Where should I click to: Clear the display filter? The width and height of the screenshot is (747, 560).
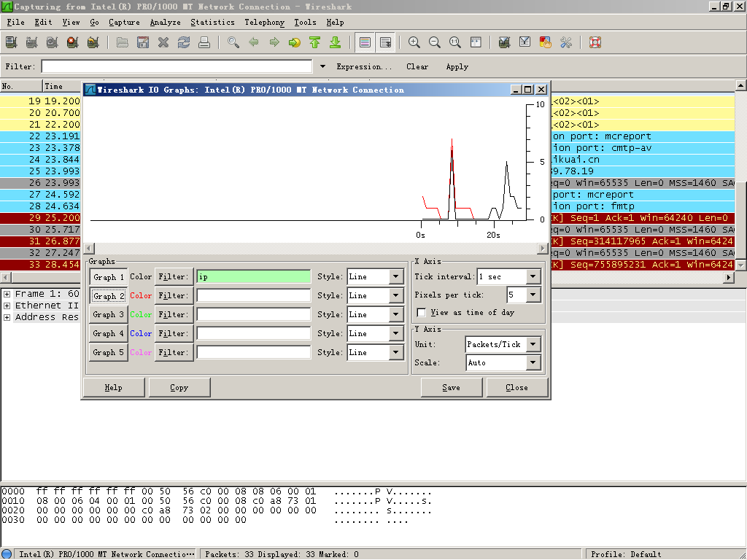pos(417,66)
